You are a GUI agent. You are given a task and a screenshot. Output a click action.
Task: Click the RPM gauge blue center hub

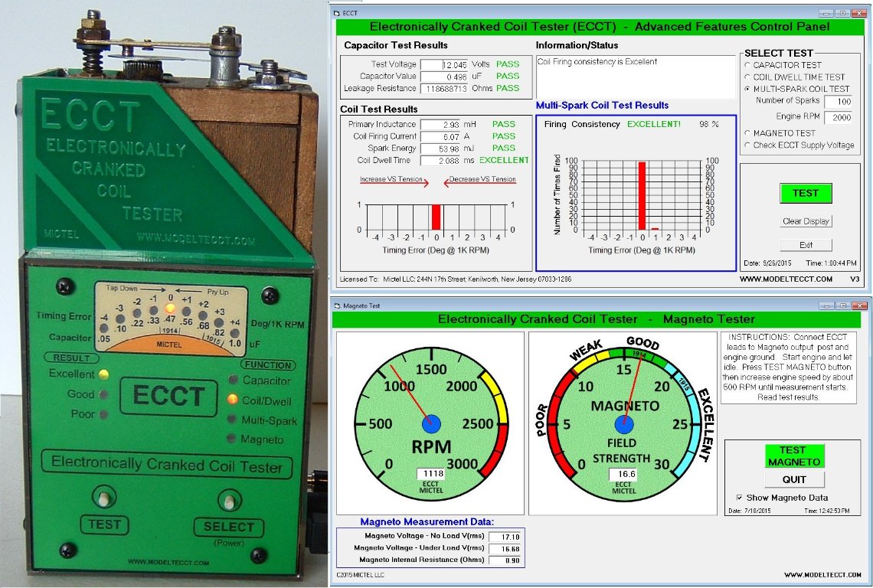430,423
